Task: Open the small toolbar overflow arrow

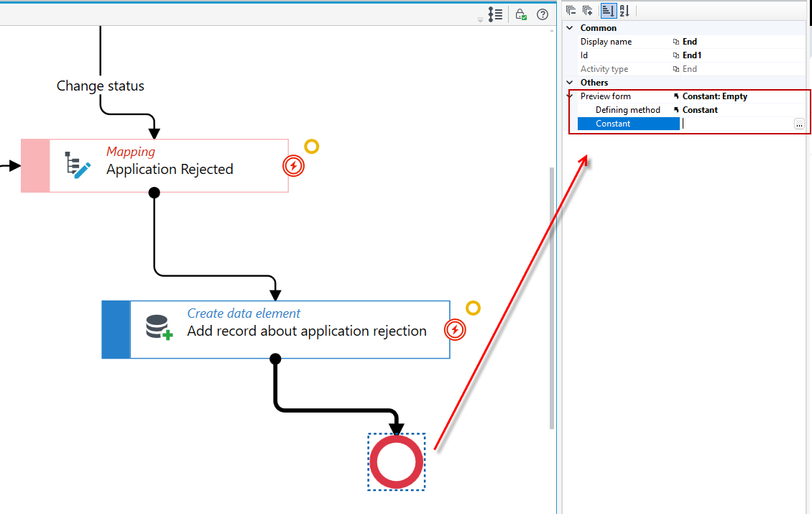Action: pos(480,19)
